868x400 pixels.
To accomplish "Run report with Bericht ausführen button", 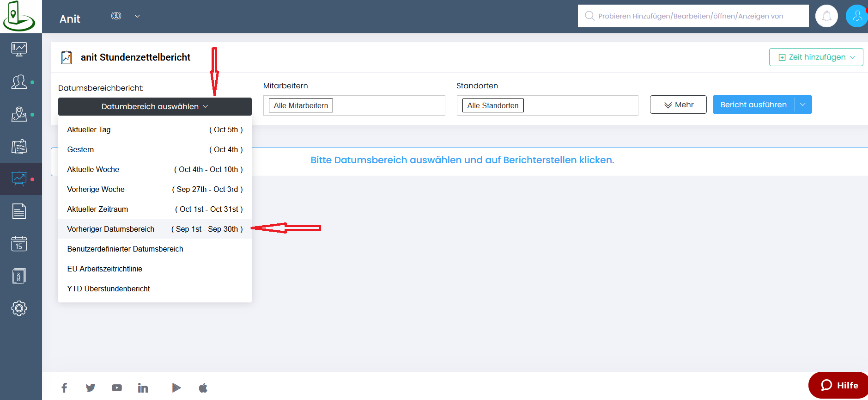I will coord(753,105).
